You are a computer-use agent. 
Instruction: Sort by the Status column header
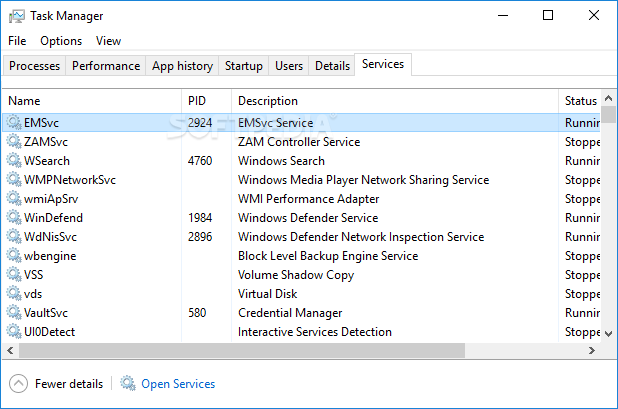pyautogui.click(x=579, y=101)
